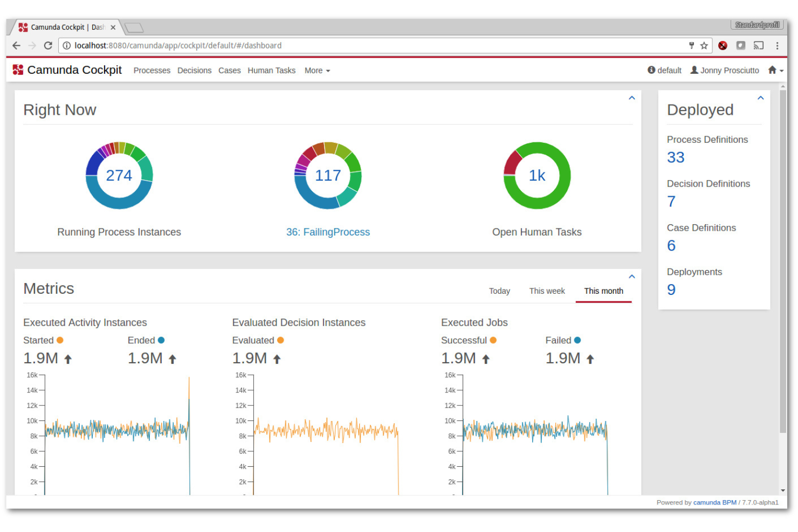Open the home app switcher dropdown

tap(775, 70)
